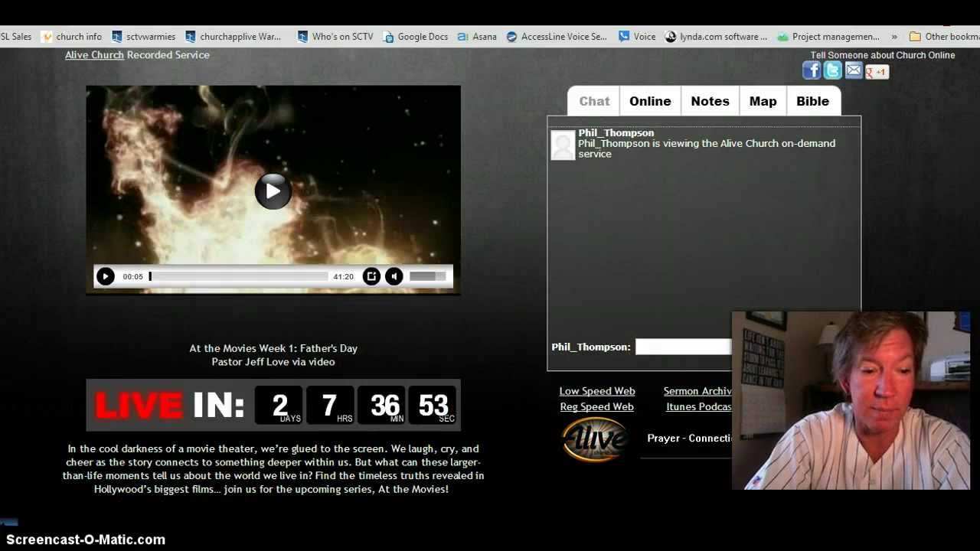Open the Bible tab
The width and height of the screenshot is (980, 551).
point(812,101)
